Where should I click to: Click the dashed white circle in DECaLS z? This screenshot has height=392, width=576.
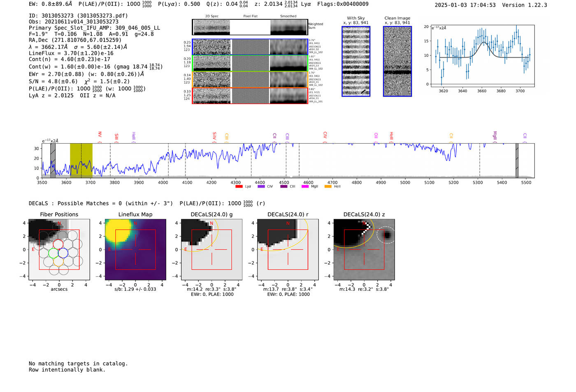tap(386, 235)
